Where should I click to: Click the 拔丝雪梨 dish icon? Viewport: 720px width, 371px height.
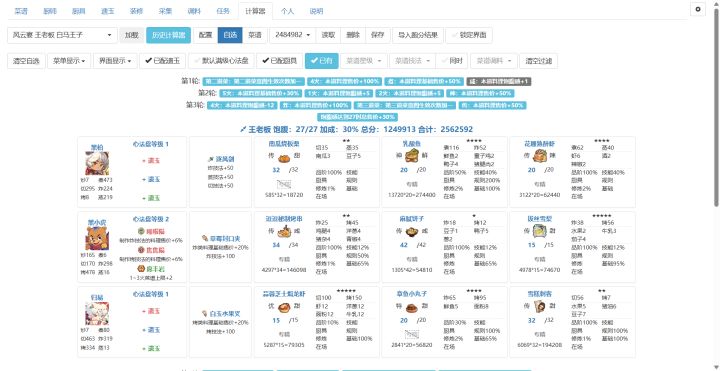pyautogui.click(x=539, y=232)
